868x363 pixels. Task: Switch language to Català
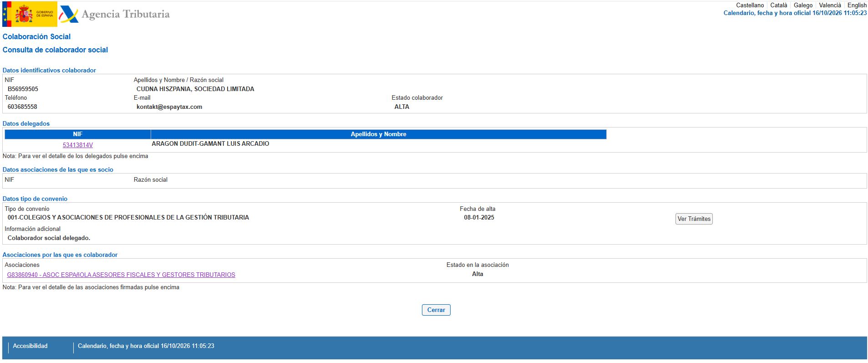coord(778,5)
